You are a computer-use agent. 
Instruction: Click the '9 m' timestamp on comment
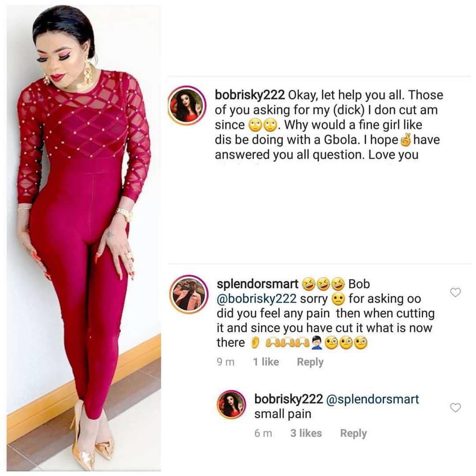coord(226,362)
